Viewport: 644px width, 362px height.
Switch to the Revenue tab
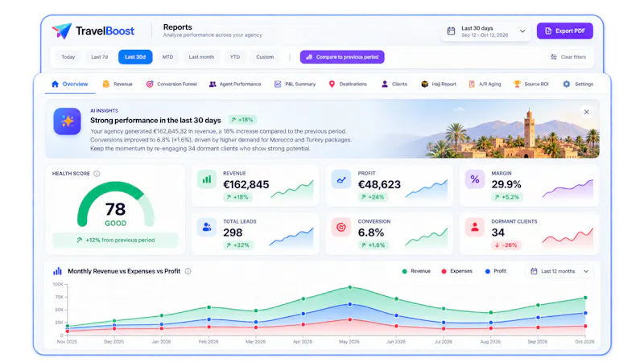118,84
